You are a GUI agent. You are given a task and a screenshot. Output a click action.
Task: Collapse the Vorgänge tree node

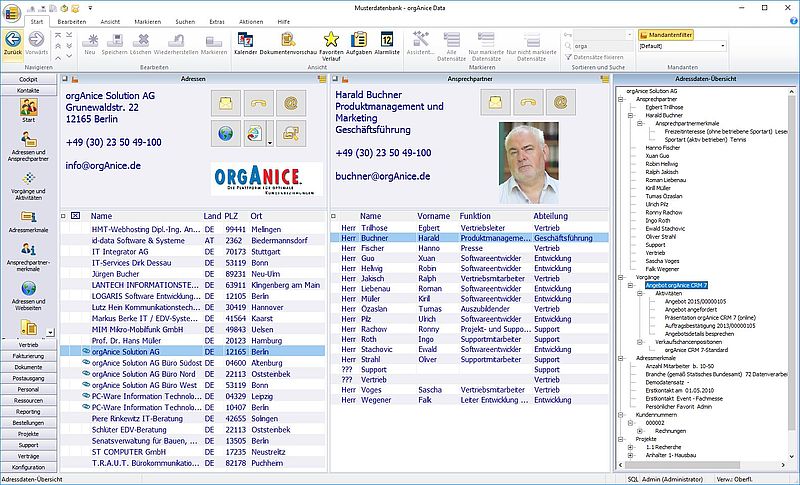pos(621,277)
